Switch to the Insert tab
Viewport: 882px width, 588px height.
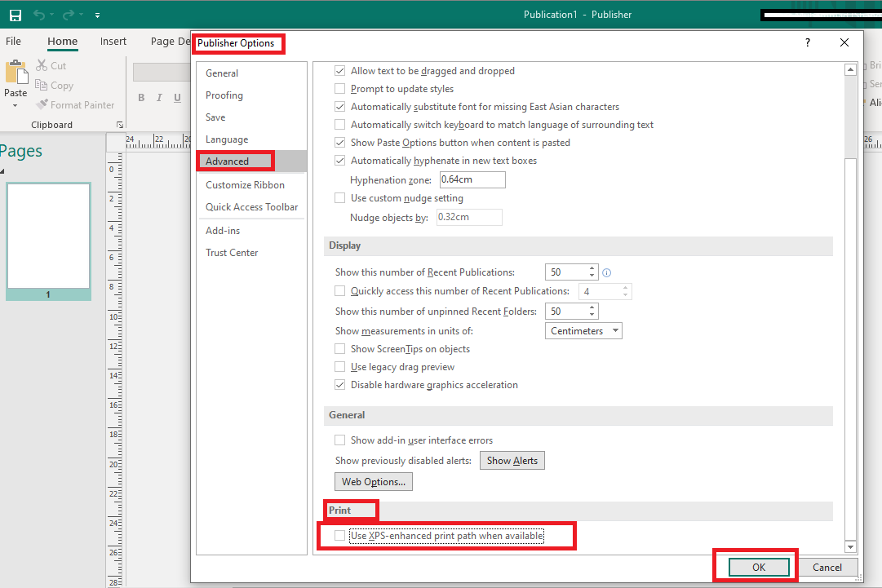tap(113, 41)
